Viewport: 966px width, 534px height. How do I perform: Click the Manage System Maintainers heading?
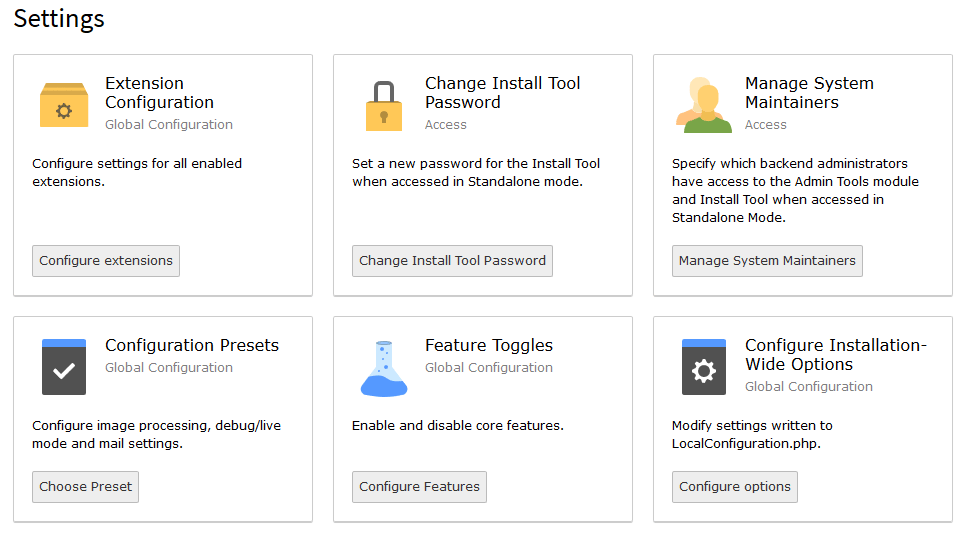[810, 92]
